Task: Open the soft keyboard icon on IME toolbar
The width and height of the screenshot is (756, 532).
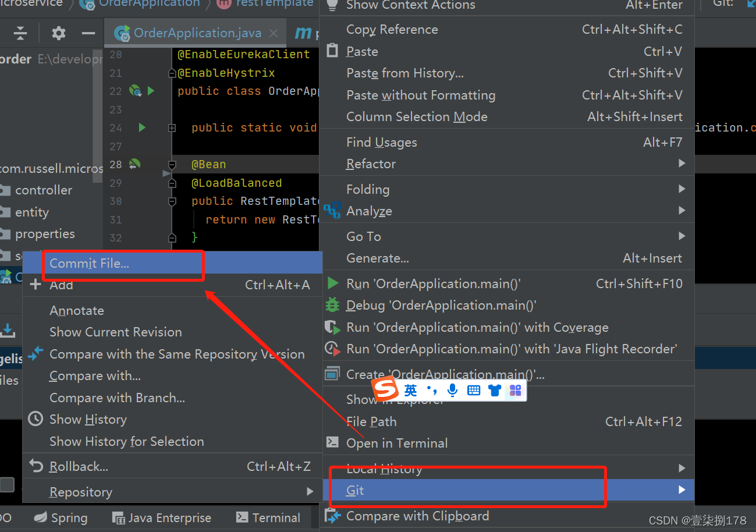Action: pos(474,390)
